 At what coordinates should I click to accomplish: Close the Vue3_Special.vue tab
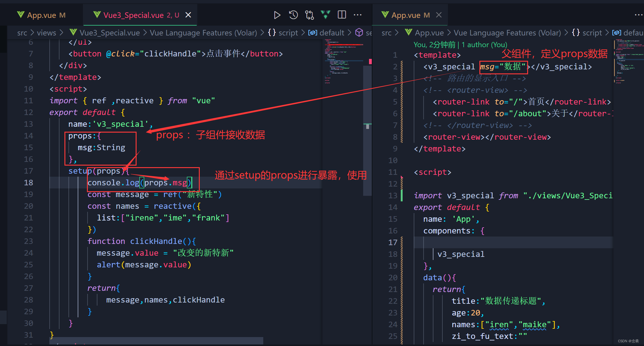(188, 15)
